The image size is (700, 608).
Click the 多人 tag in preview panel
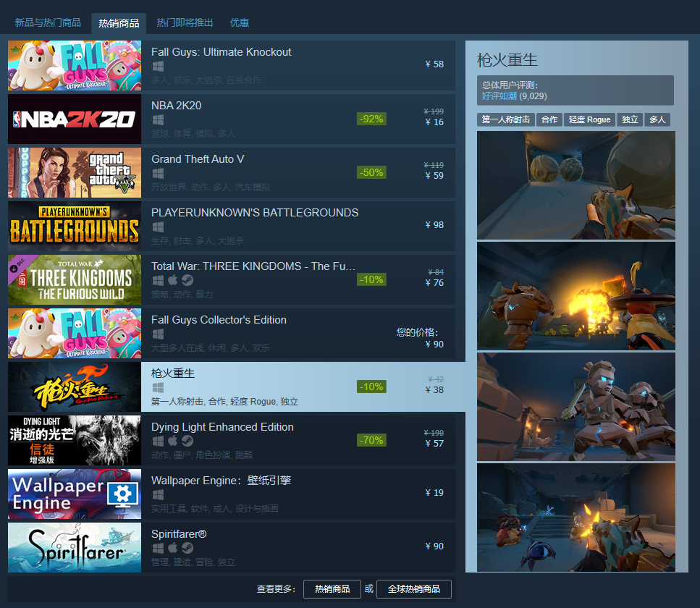pos(657,119)
